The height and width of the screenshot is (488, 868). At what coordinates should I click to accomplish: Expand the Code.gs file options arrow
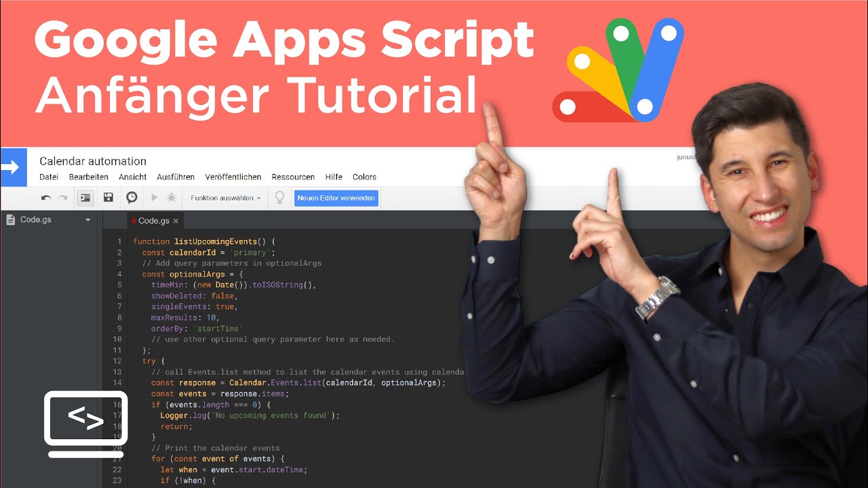pyautogui.click(x=87, y=220)
